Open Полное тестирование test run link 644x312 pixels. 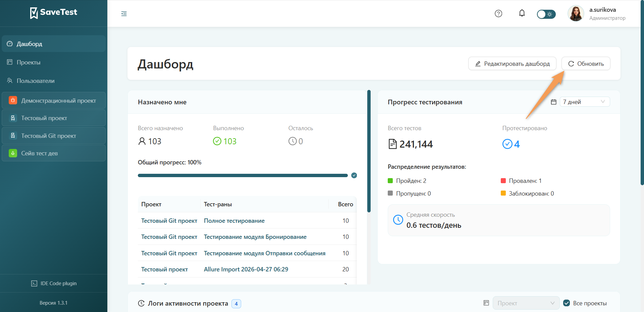click(234, 221)
